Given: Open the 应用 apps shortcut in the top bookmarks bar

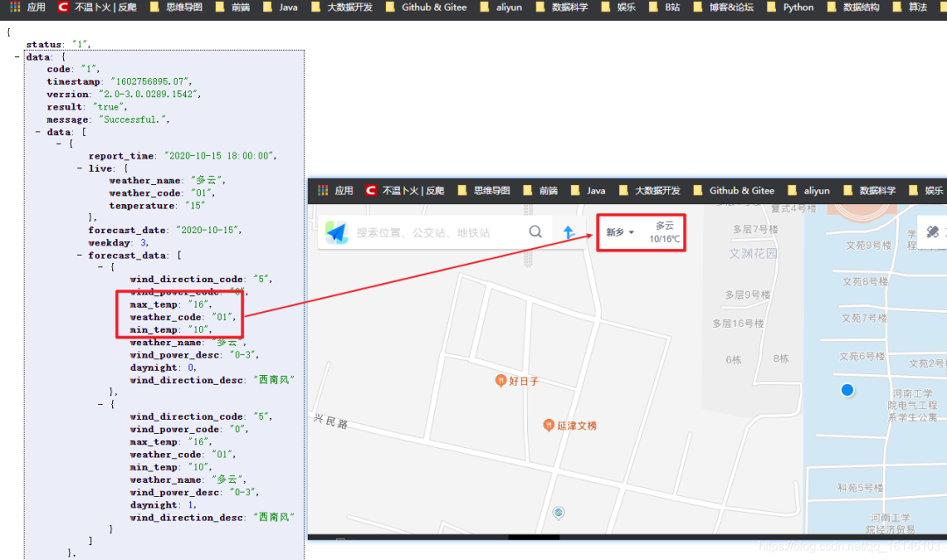Looking at the screenshot, I should [28, 7].
